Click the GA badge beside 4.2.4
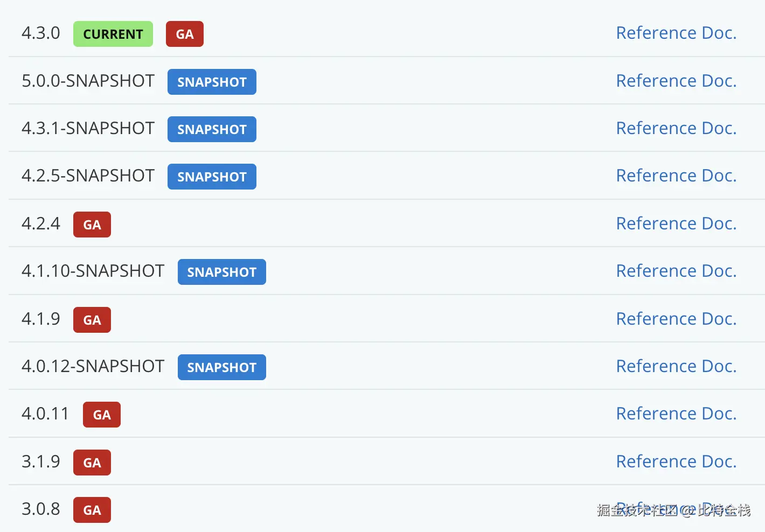The height and width of the screenshot is (532, 765). (92, 225)
